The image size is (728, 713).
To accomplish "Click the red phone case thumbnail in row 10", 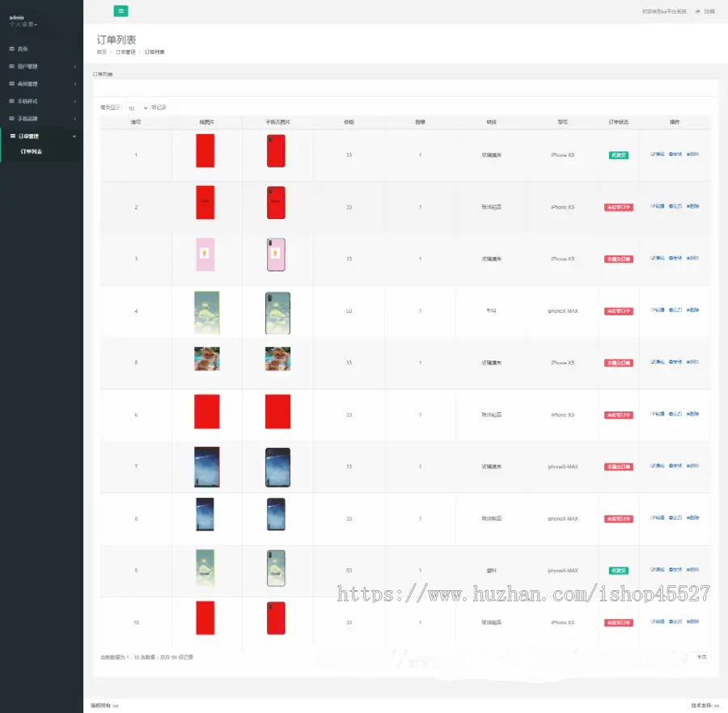I will (277, 618).
